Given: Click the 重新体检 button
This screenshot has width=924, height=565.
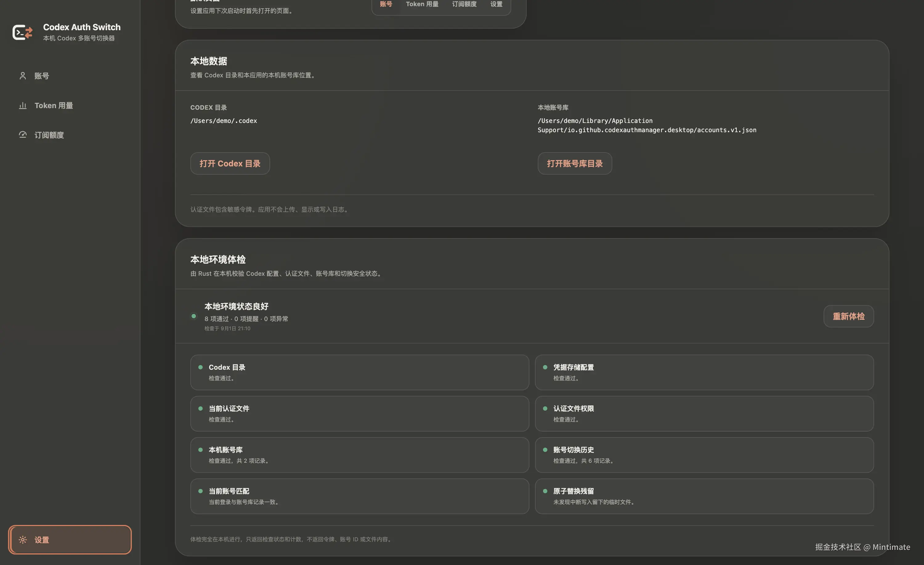Looking at the screenshot, I should click(848, 316).
